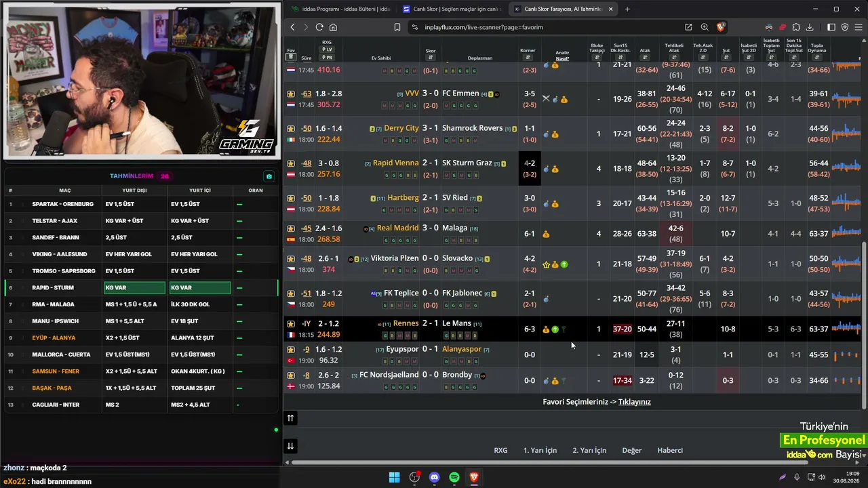Switch to iddaa Programı browser tab

[340, 9]
